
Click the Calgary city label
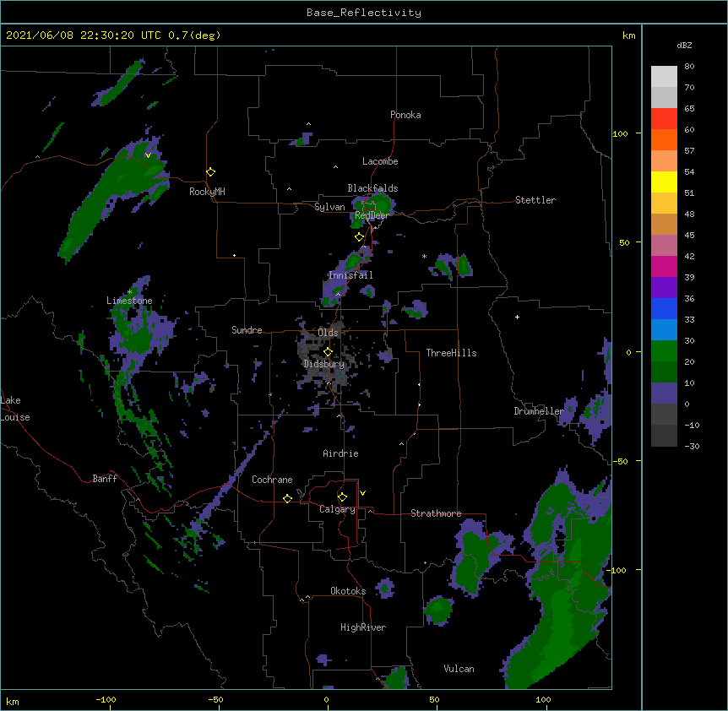(337, 509)
